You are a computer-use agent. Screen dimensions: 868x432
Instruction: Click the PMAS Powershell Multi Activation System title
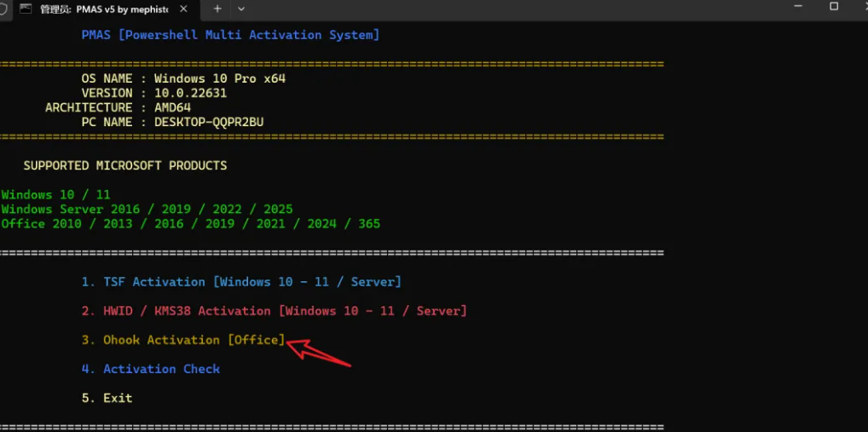point(231,35)
